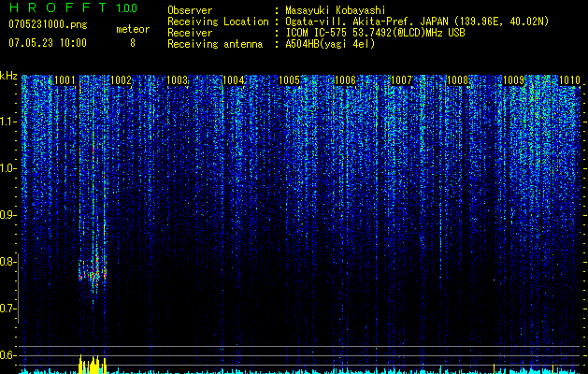Click the Observer label
Image resolution: width=588 pixels, height=374 pixels.
coord(190,10)
